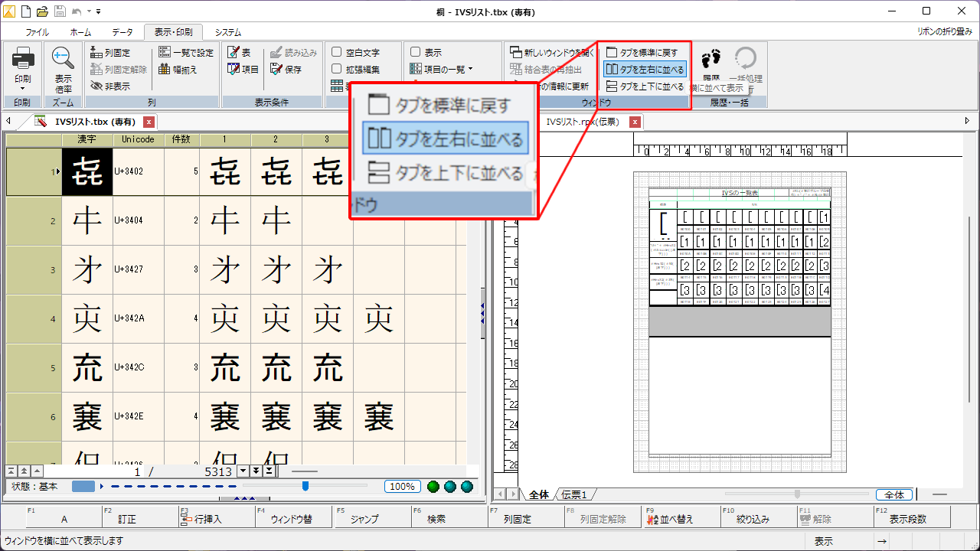Open the 印刷 dropdown arrow
This screenshot has width=980, height=551.
(23, 88)
